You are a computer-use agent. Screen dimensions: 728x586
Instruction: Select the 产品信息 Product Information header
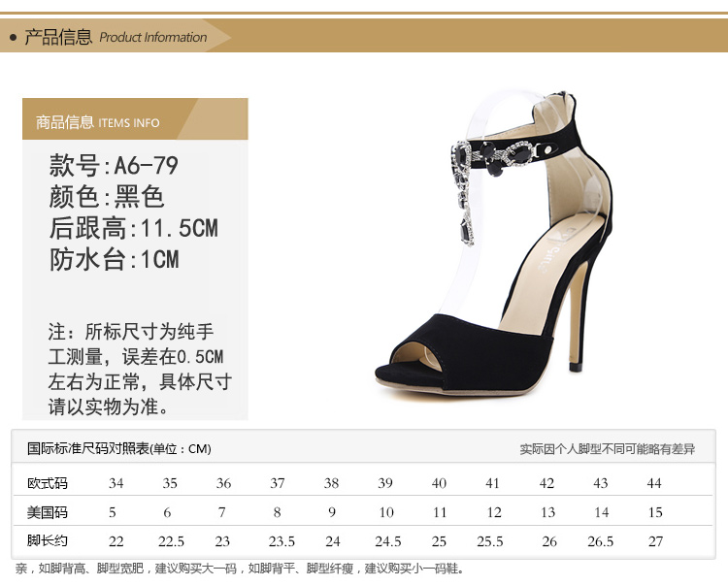pos(116,37)
